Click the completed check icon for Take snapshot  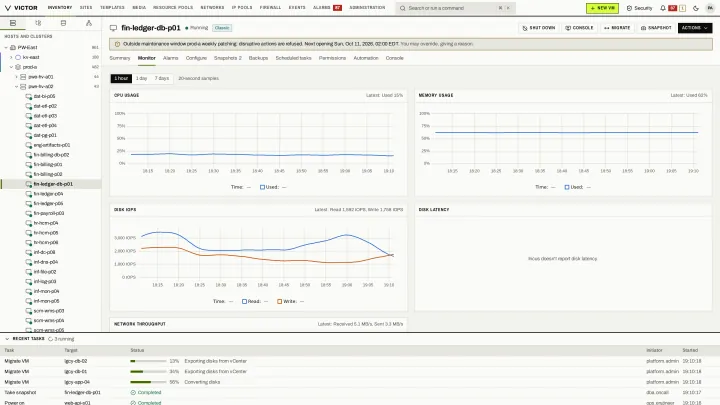point(133,393)
